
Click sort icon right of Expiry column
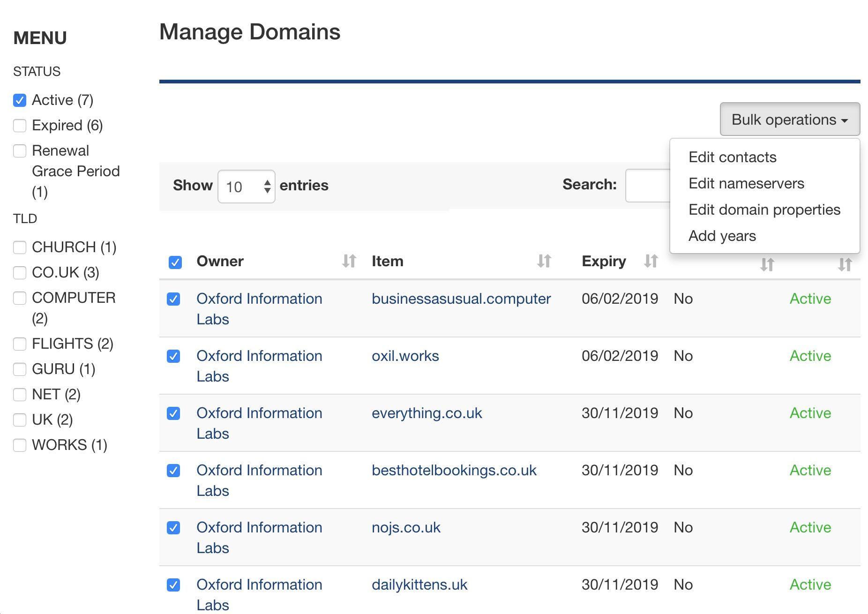(767, 265)
